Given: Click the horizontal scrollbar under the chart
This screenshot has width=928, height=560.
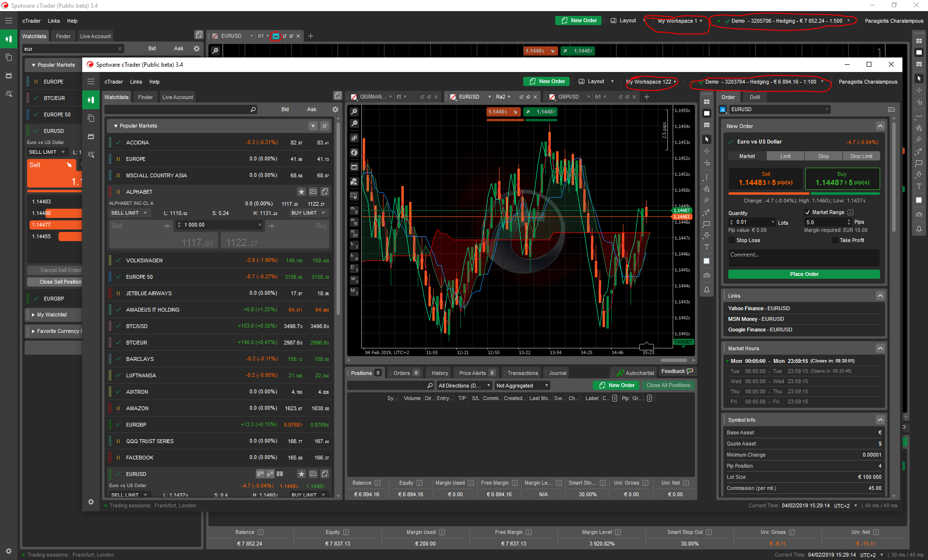Looking at the screenshot, I should pyautogui.click(x=674, y=360).
